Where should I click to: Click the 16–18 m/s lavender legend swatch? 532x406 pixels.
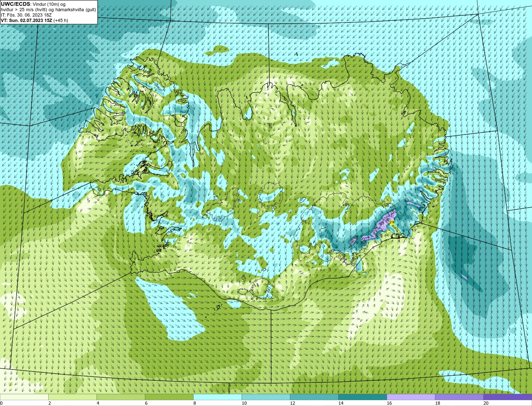coord(411,397)
